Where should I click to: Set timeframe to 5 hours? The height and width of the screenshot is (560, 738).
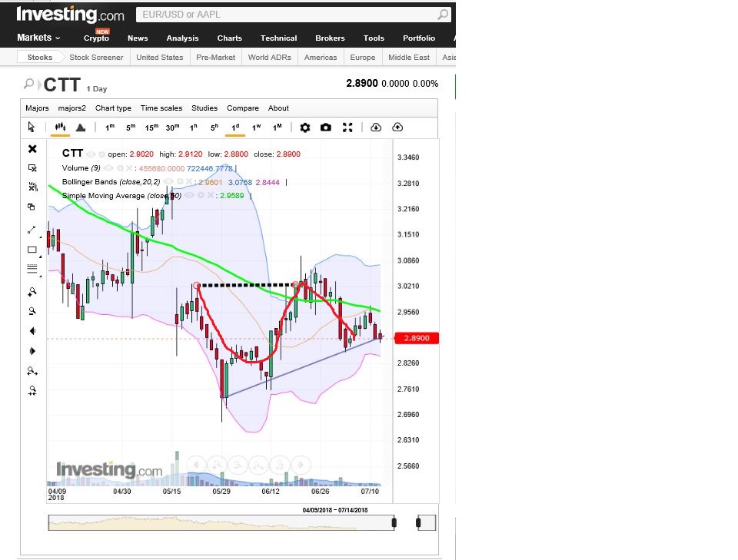coord(214,128)
